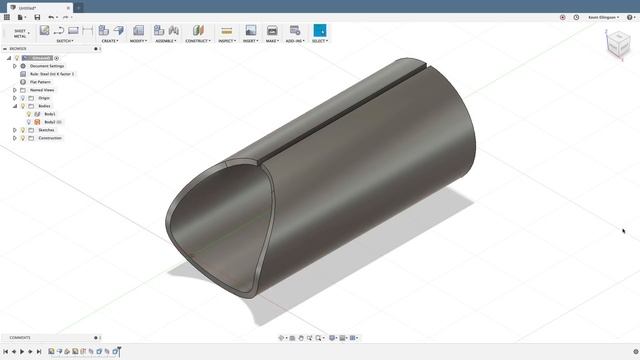Play the timeline with the play button
This screenshot has height=360, width=640.
click(x=22, y=351)
